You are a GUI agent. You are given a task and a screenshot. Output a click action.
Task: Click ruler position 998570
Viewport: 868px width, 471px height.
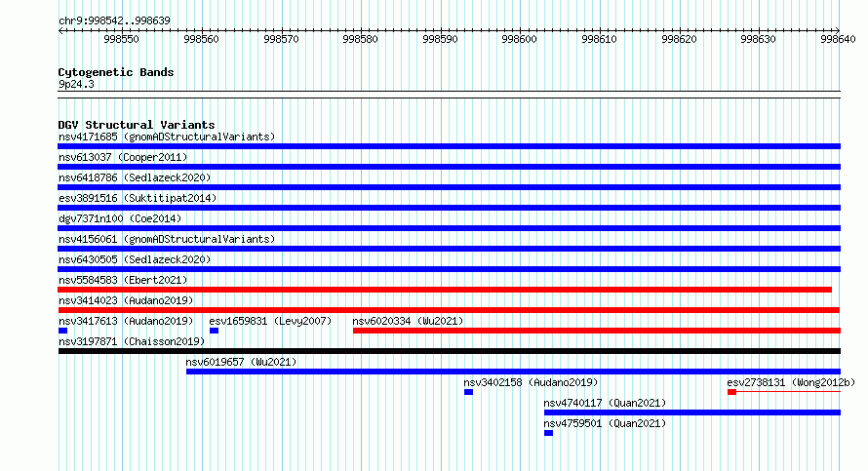tap(281, 39)
